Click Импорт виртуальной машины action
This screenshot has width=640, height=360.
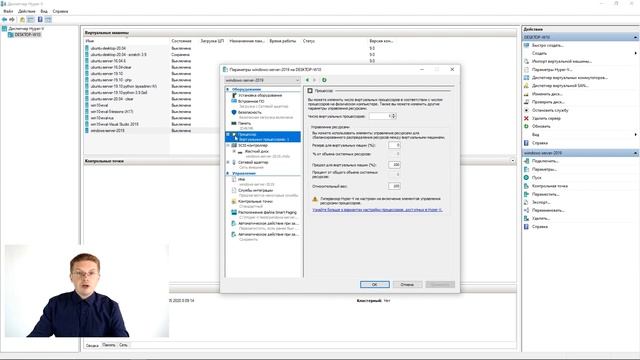click(x=562, y=61)
